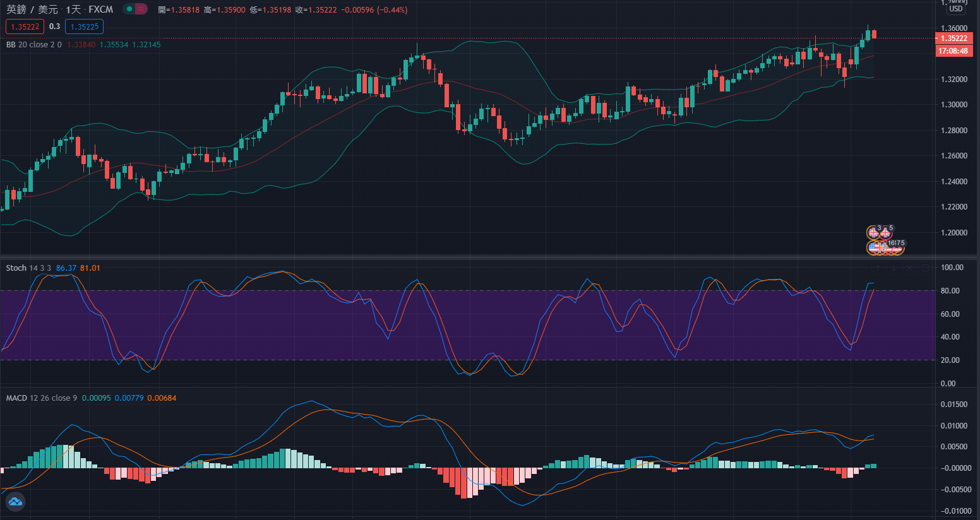Screen dimensions: 980x520
Task: Select the Stoch 14 3 3 indicator legend
Action: pyautogui.click(x=28, y=268)
